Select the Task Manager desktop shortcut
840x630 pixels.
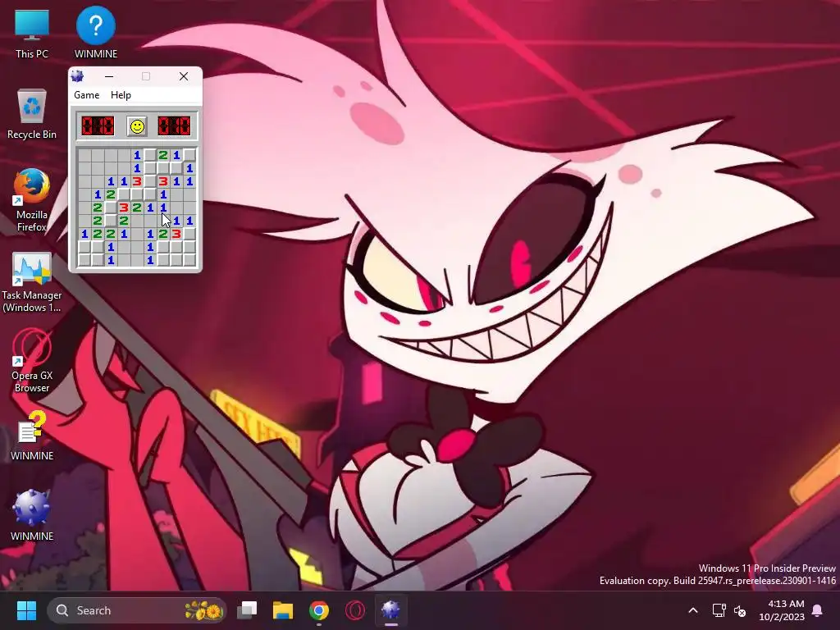pos(32,283)
